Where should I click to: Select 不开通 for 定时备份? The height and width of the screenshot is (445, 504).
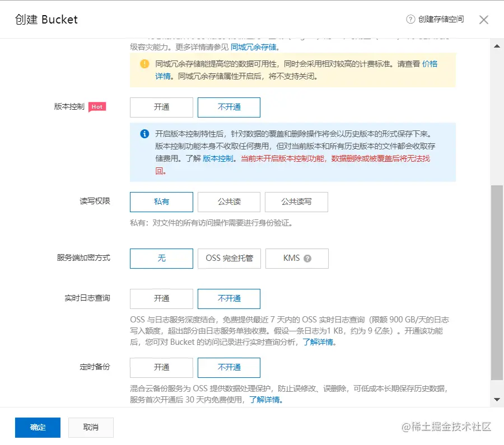[x=229, y=368]
